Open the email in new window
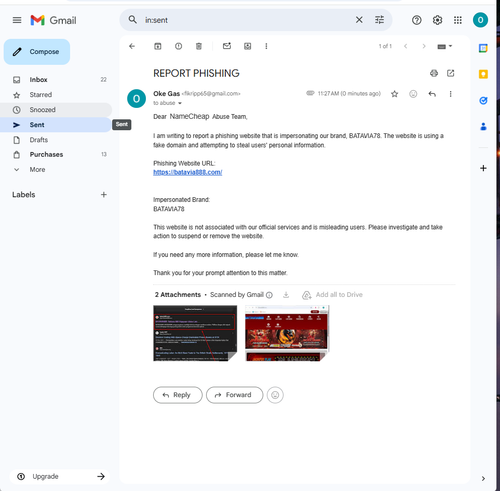Screen dimensions: 500x491 (x=450, y=73)
